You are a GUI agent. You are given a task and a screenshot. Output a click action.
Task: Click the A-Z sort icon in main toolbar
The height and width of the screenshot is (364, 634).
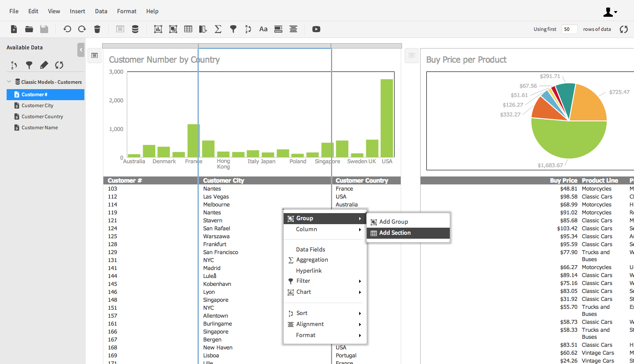(248, 29)
